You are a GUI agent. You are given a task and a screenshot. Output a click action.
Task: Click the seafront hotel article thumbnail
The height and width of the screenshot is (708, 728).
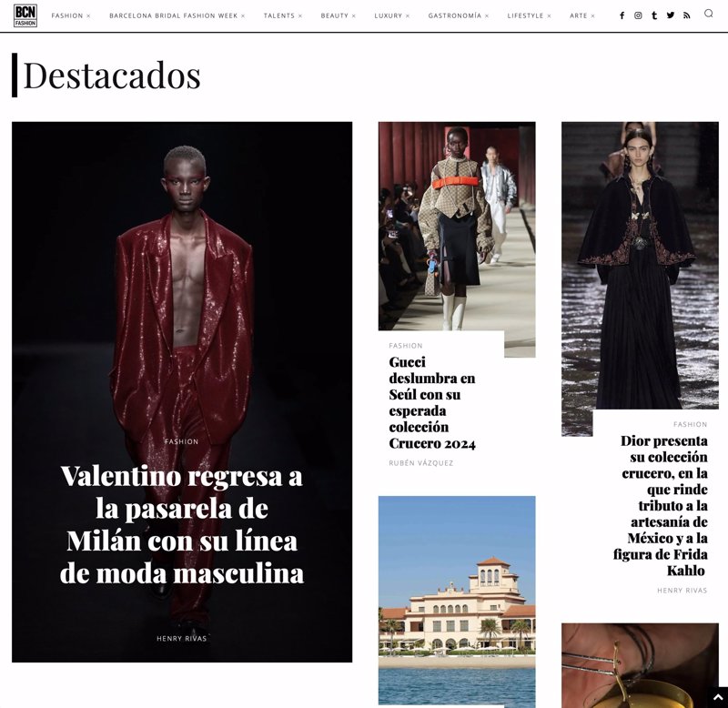pyautogui.click(x=456, y=592)
